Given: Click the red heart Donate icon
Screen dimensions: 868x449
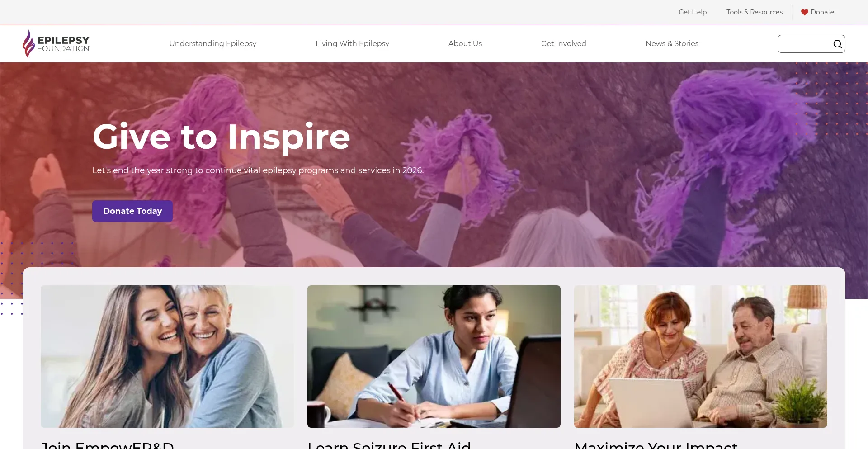Looking at the screenshot, I should [x=805, y=12].
